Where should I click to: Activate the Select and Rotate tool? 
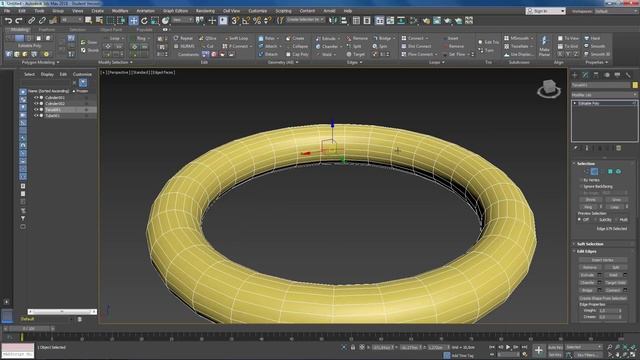coord(144,20)
